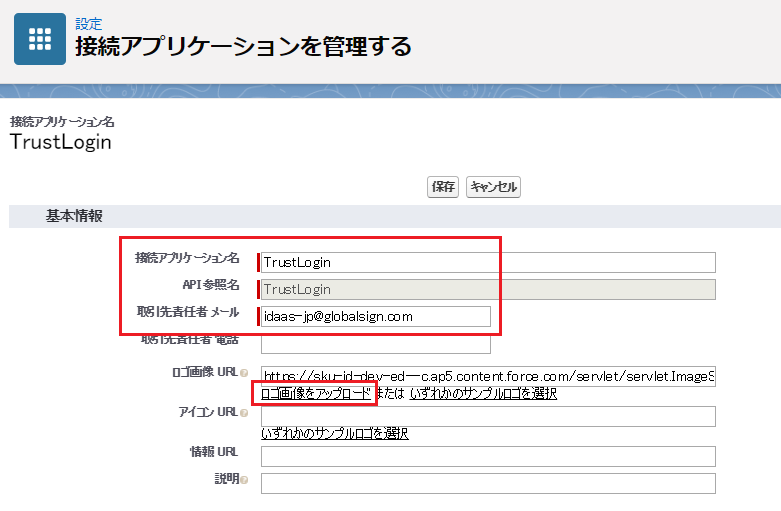Focus the アイコン URL input field
Image resolution: width=781 pixels, height=511 pixels.
(x=488, y=416)
